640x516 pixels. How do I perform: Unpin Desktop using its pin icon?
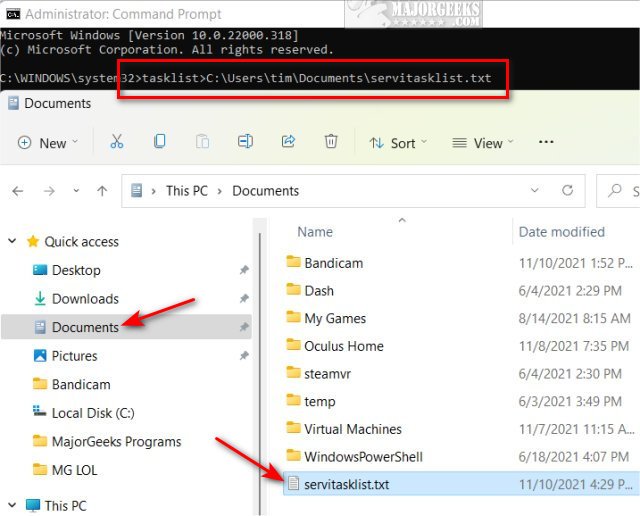244,270
